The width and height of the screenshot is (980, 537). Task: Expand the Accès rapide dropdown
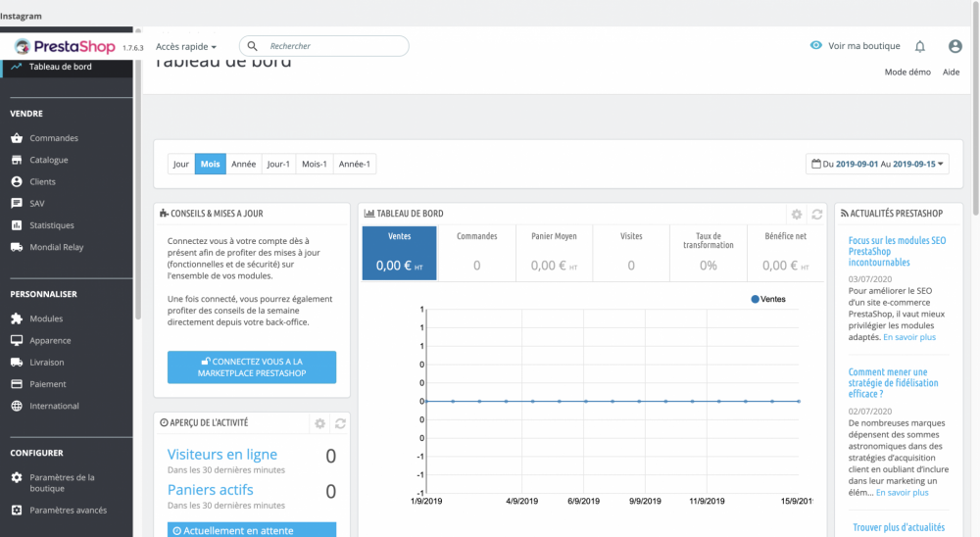coord(186,46)
